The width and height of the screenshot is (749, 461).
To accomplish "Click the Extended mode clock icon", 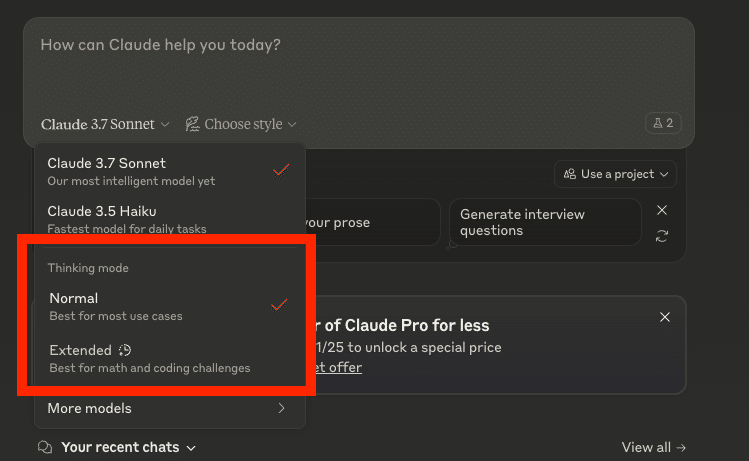I will pyautogui.click(x=125, y=350).
